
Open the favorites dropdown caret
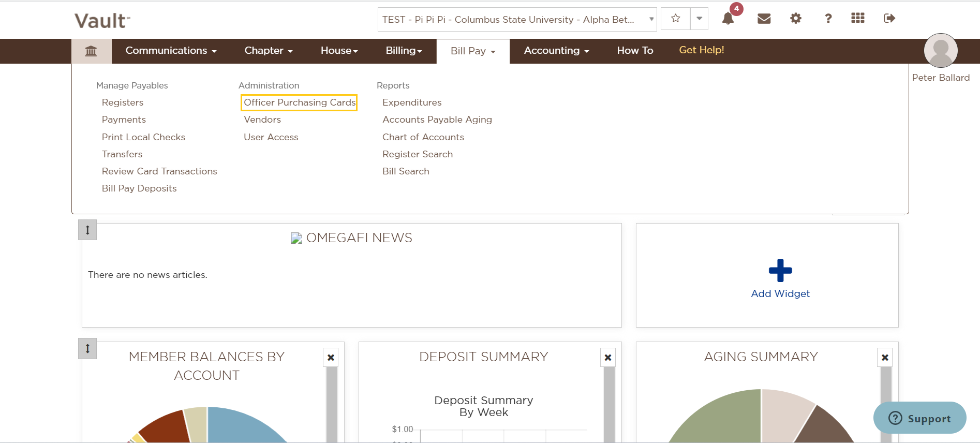click(699, 19)
